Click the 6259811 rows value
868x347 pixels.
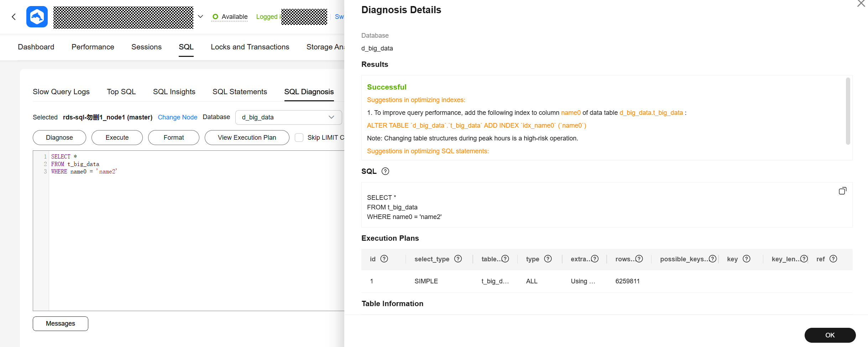(x=627, y=281)
